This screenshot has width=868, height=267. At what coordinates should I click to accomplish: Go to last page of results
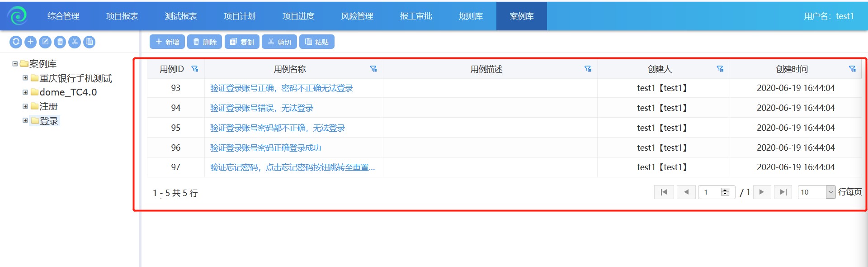coord(783,192)
